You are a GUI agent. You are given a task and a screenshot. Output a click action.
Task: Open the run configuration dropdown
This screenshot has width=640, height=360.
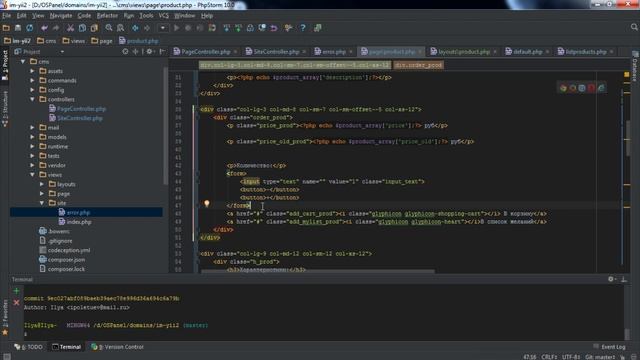pyautogui.click(x=162, y=28)
